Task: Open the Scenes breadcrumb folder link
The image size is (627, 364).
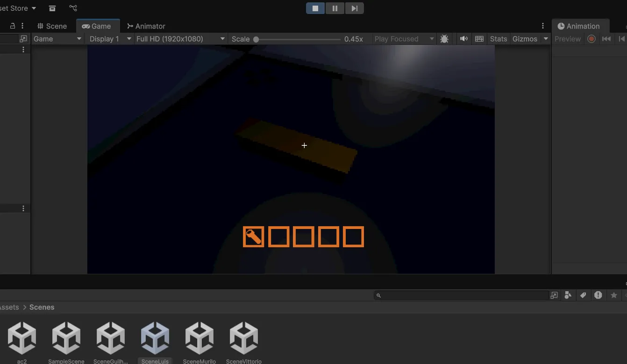Action: (42, 307)
